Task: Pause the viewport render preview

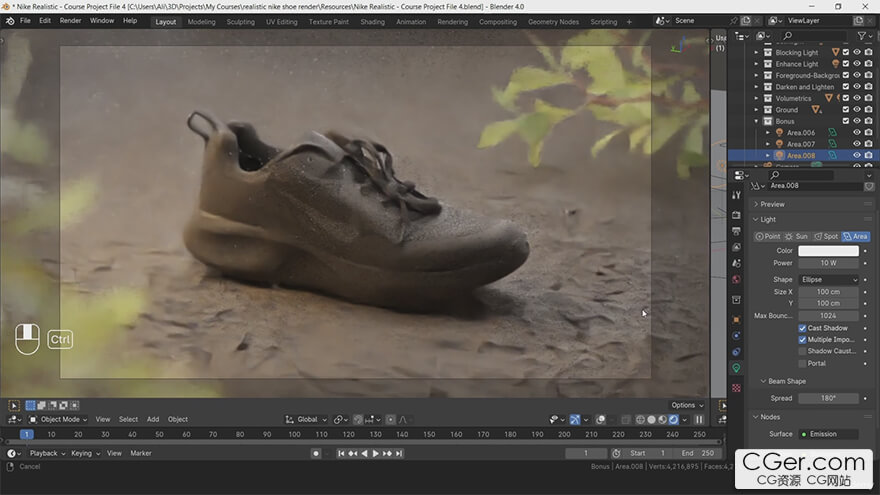Action: click(699, 419)
